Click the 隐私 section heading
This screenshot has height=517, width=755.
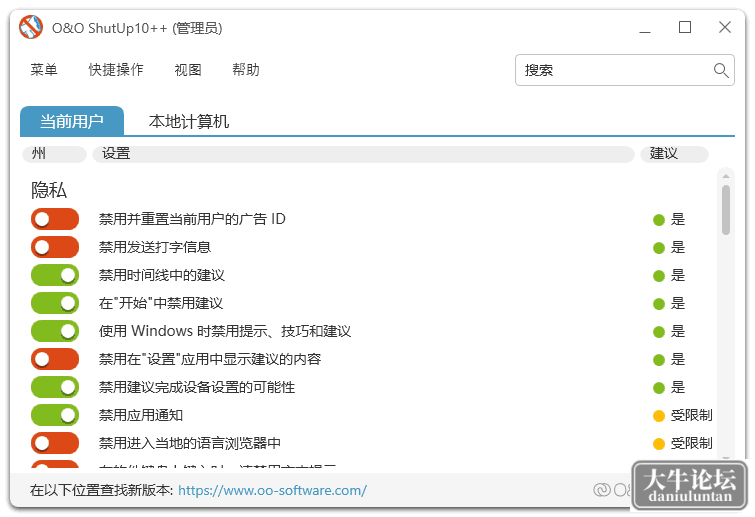(x=49, y=190)
